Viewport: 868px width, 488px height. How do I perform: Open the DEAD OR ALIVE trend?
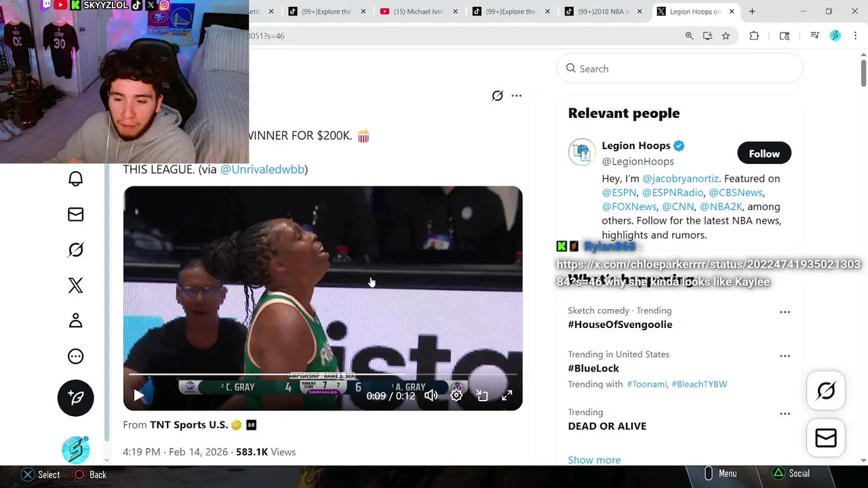coord(607,426)
